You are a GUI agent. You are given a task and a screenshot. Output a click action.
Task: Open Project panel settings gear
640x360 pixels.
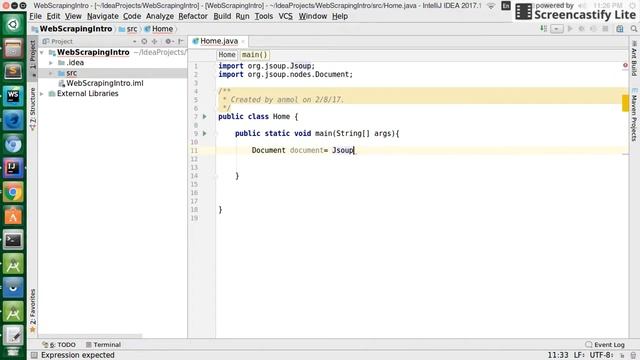[x=168, y=41]
